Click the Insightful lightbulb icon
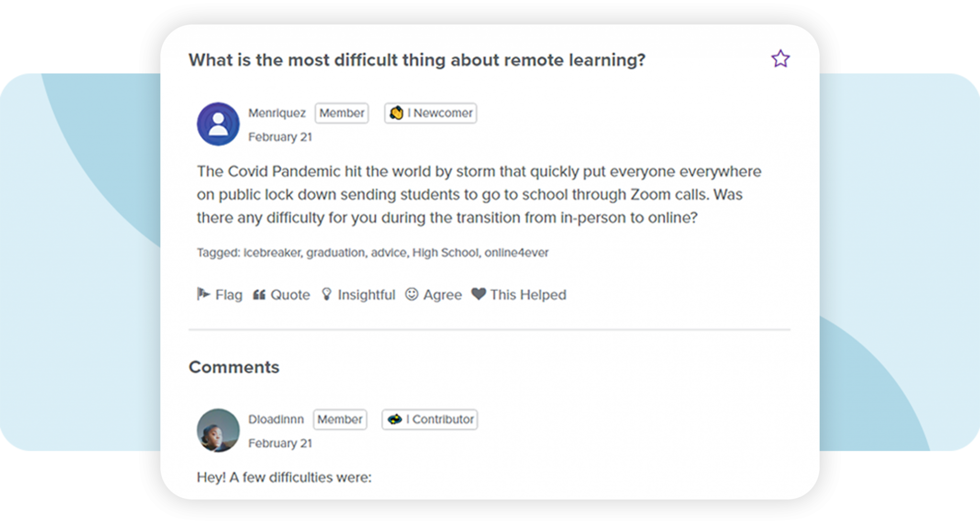The height and width of the screenshot is (524, 980). (326, 294)
